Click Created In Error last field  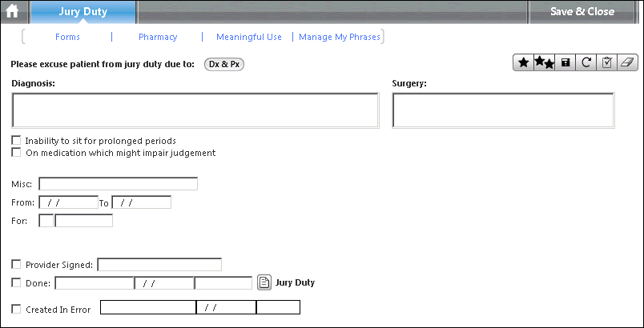pos(279,307)
